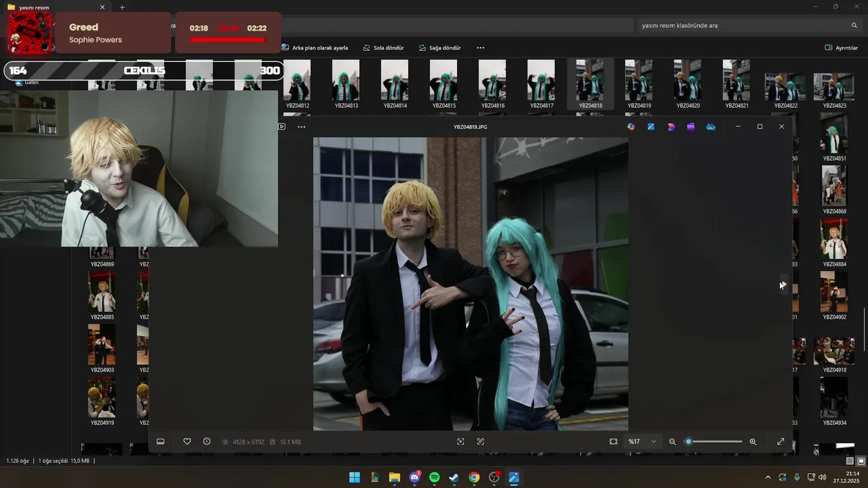Viewport: 868px width, 488px height.
Task: Adjust the Photos zoom slider
Action: point(715,441)
